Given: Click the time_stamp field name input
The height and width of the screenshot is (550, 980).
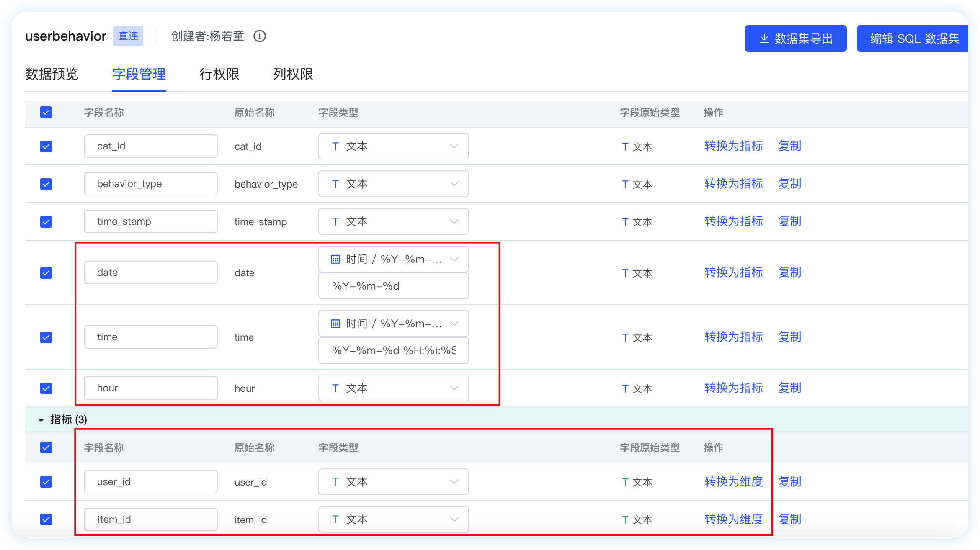Looking at the screenshot, I should click(x=151, y=221).
